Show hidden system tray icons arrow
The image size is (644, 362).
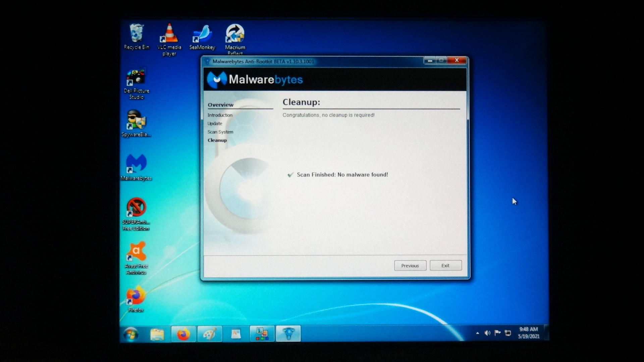pyautogui.click(x=477, y=333)
